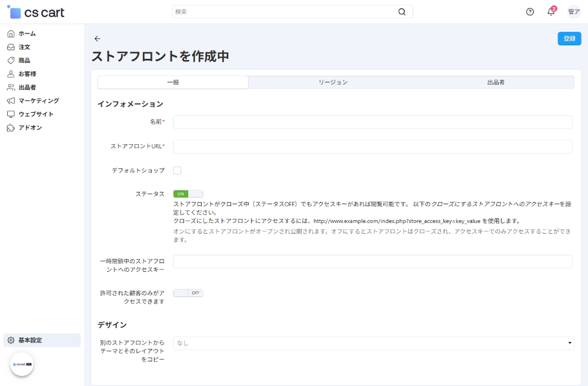
Task: Click the search magnifier icon
Action: pyautogui.click(x=402, y=12)
